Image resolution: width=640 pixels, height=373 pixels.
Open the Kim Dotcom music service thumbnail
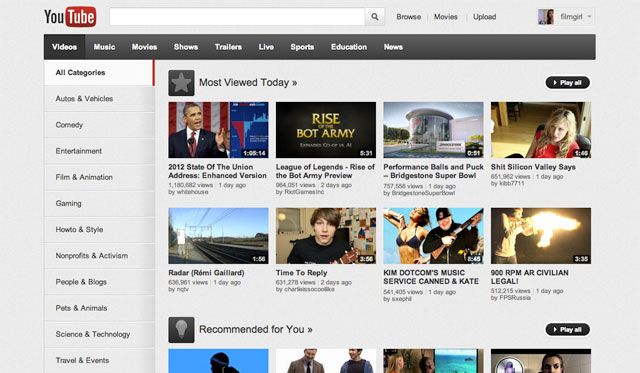(x=433, y=236)
